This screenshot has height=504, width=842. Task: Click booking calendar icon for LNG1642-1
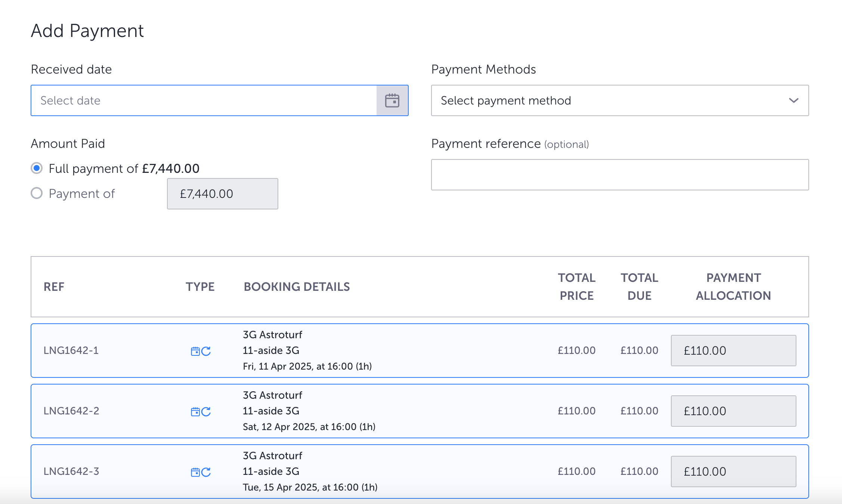(195, 351)
